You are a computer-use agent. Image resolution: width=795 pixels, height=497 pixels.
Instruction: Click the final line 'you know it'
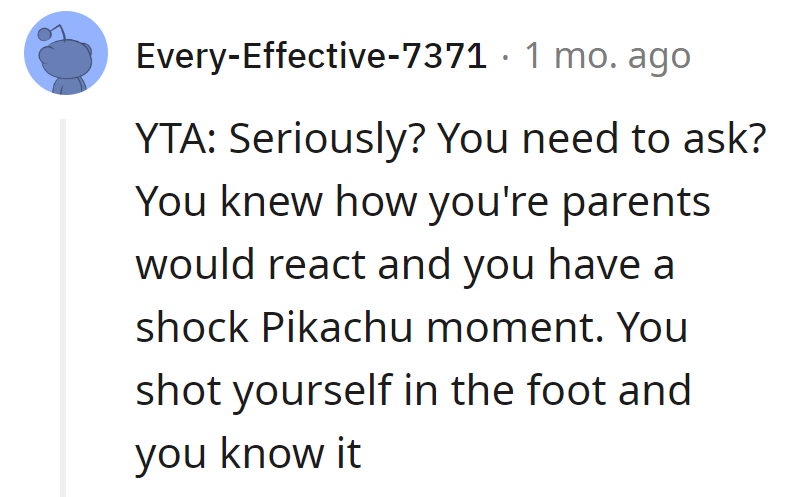(x=248, y=454)
